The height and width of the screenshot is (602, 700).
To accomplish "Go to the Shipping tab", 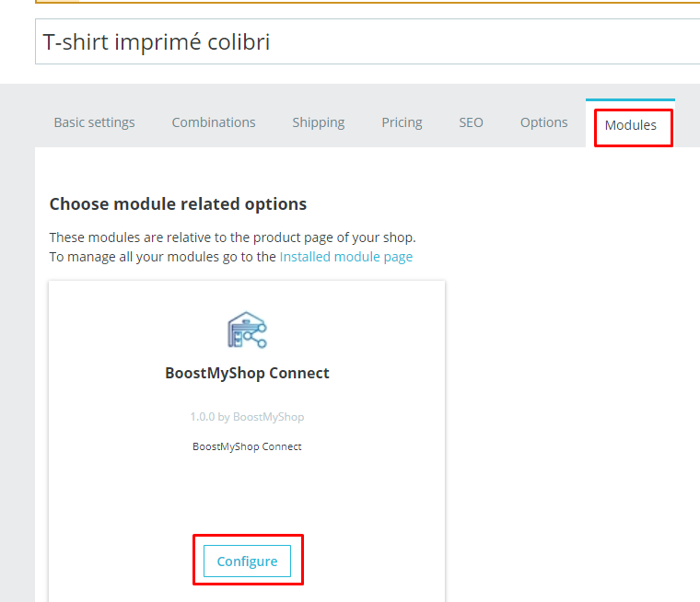I will [x=319, y=122].
